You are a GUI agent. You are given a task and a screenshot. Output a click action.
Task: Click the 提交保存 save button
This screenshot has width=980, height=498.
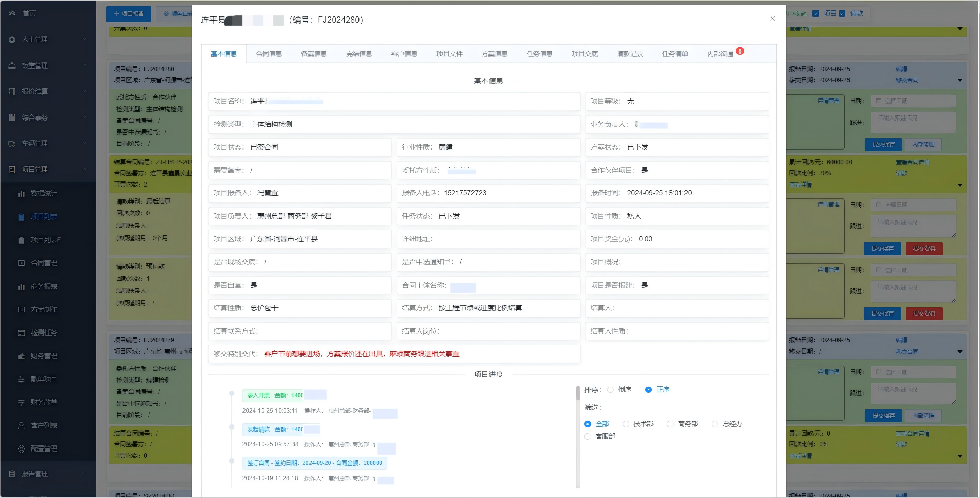[883, 144]
